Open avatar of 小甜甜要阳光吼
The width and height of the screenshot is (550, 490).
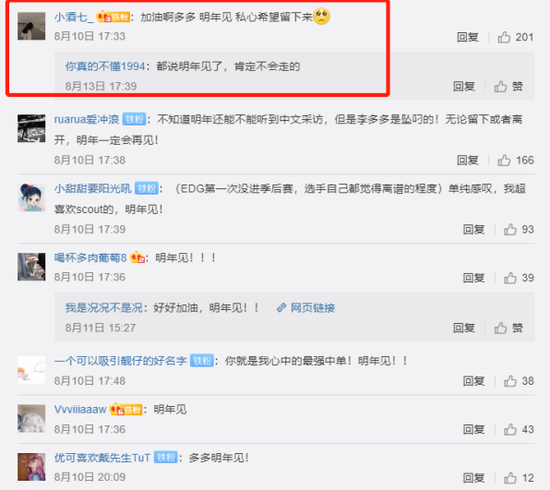coord(32,197)
